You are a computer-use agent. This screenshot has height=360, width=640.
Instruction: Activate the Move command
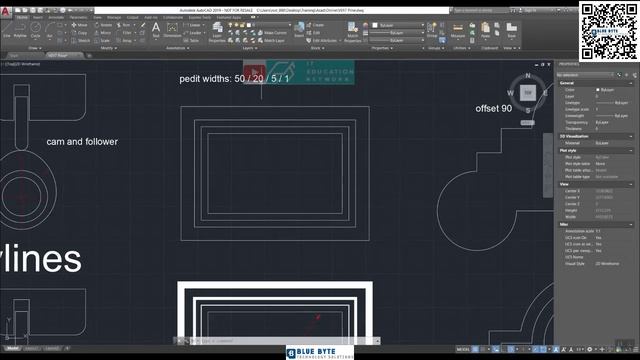click(79, 25)
